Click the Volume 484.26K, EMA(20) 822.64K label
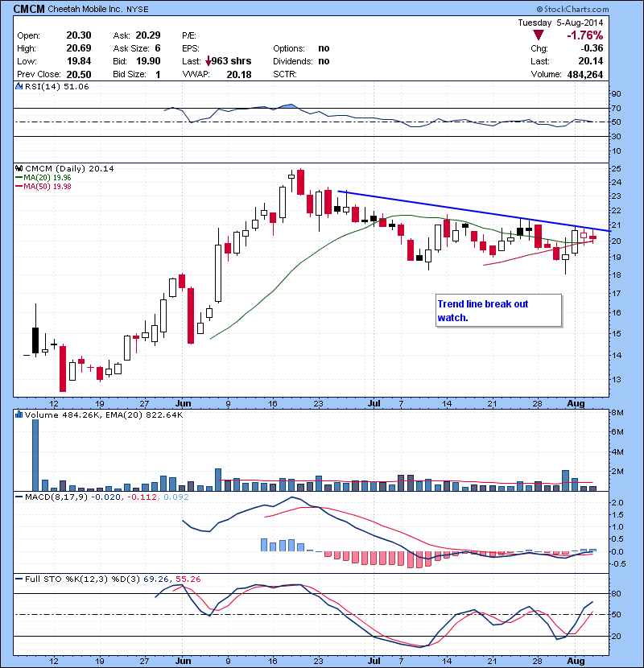 coord(104,415)
